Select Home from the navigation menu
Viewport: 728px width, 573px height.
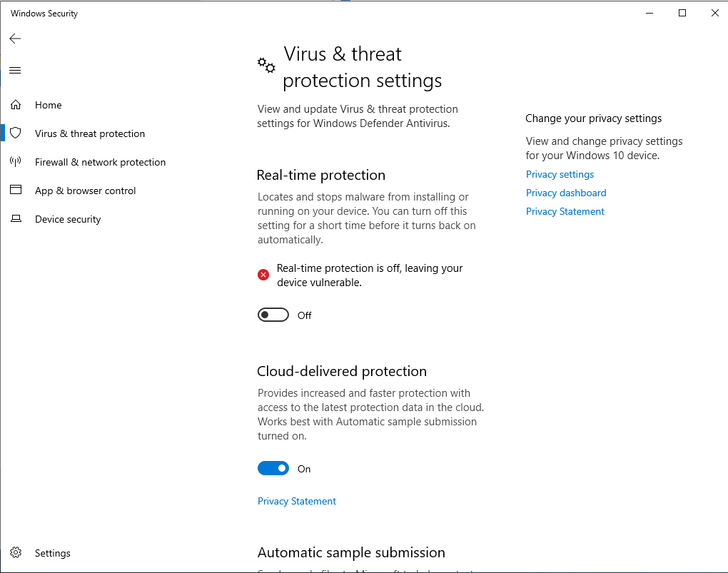48,105
